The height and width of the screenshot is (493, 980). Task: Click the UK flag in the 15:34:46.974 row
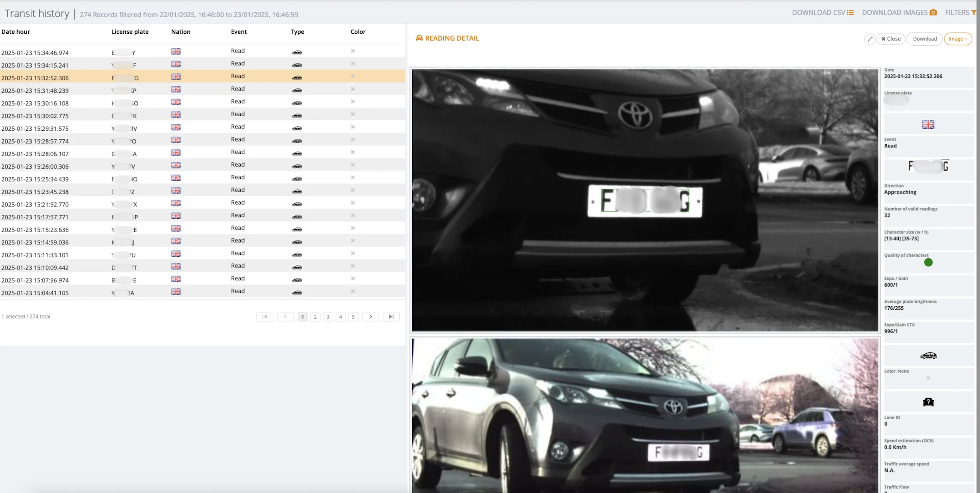(x=176, y=51)
